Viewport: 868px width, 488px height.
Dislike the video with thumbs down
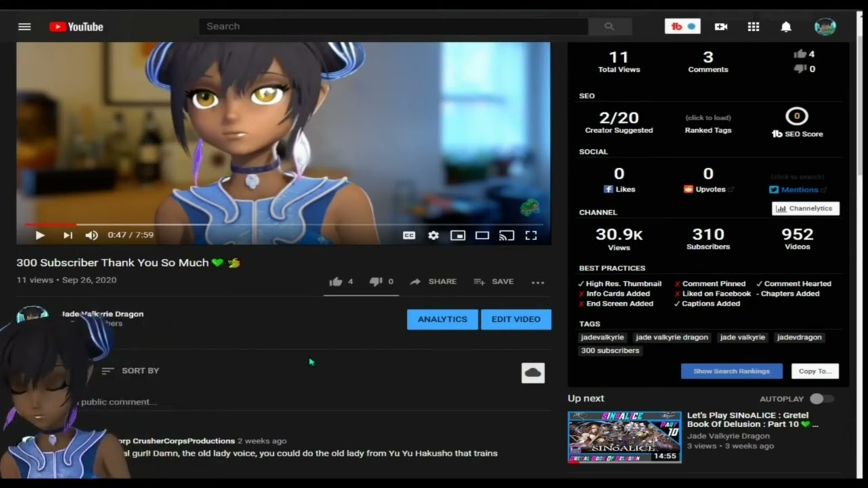tap(381, 282)
